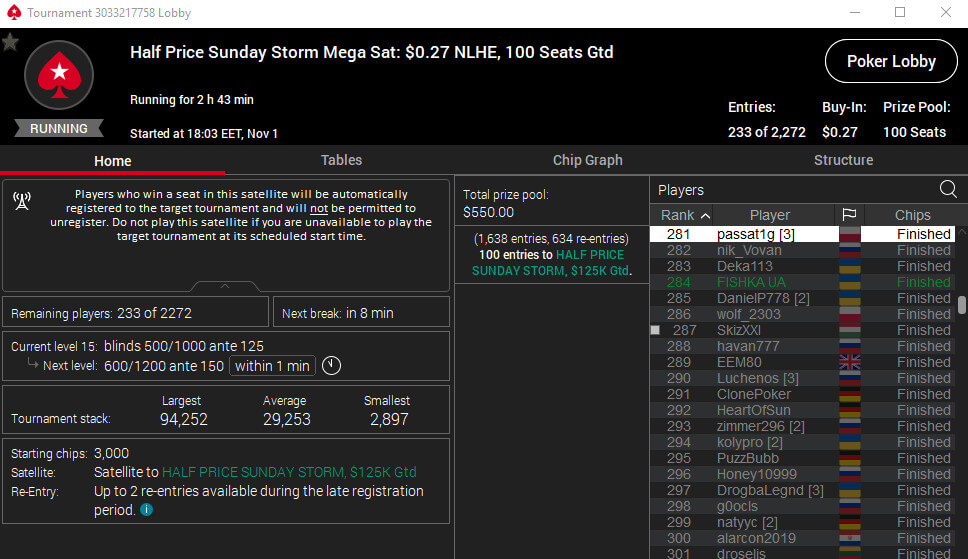Close the tournament lobby window
The height and width of the screenshot is (559, 968).
coord(945,12)
